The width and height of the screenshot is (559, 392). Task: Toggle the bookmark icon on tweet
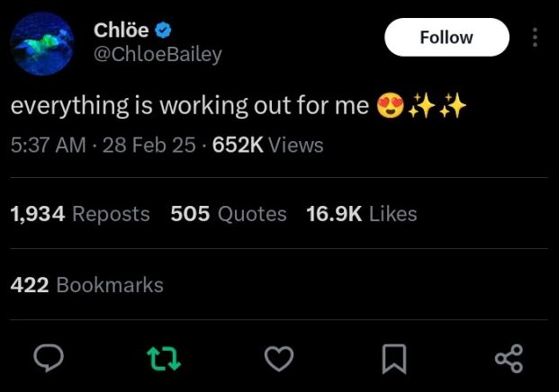[393, 359]
